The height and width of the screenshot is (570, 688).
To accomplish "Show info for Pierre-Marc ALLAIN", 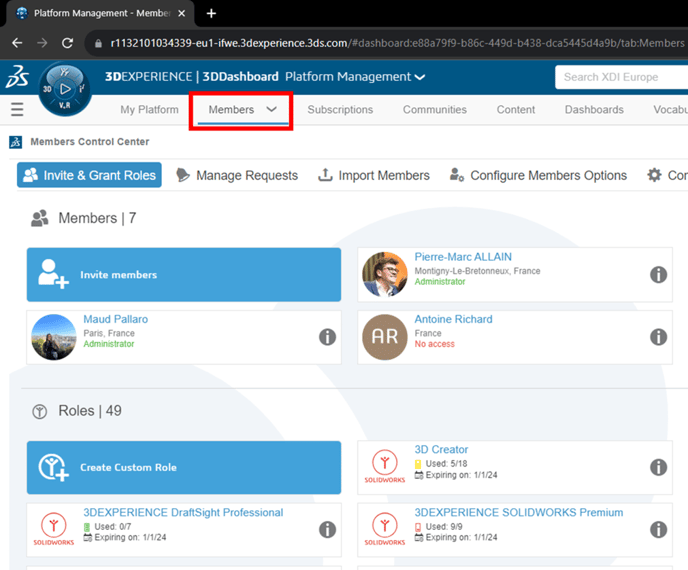I will pyautogui.click(x=658, y=275).
